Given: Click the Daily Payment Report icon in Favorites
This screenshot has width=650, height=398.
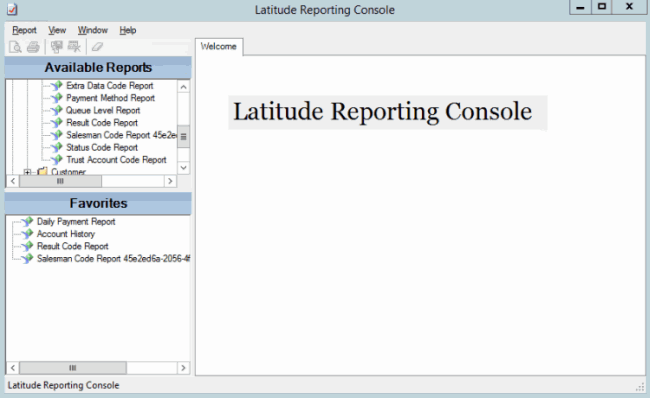Looking at the screenshot, I should click(27, 222).
